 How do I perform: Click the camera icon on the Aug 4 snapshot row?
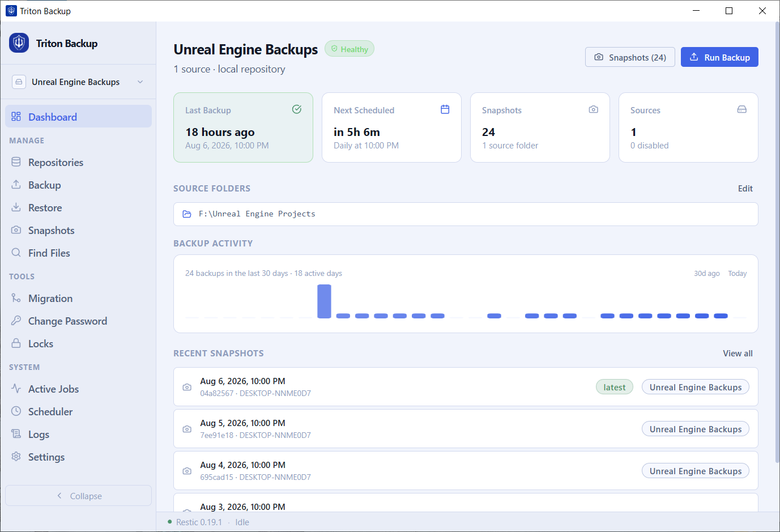pos(187,471)
